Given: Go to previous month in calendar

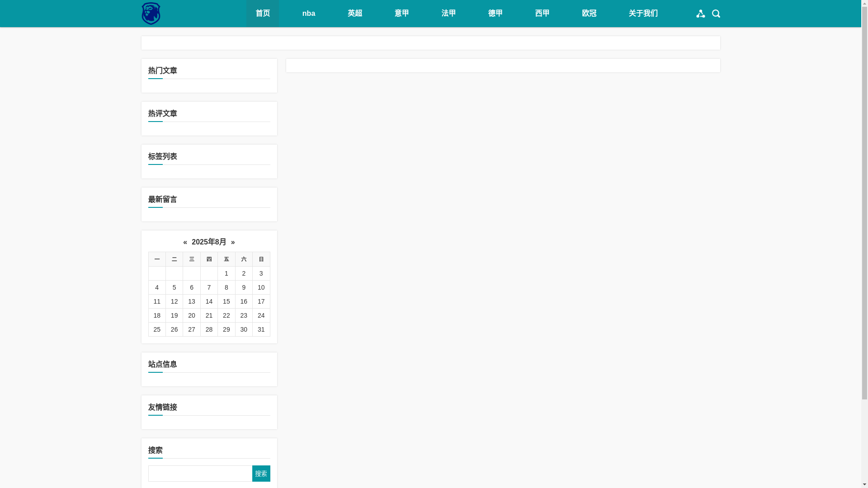Looking at the screenshot, I should point(185,242).
